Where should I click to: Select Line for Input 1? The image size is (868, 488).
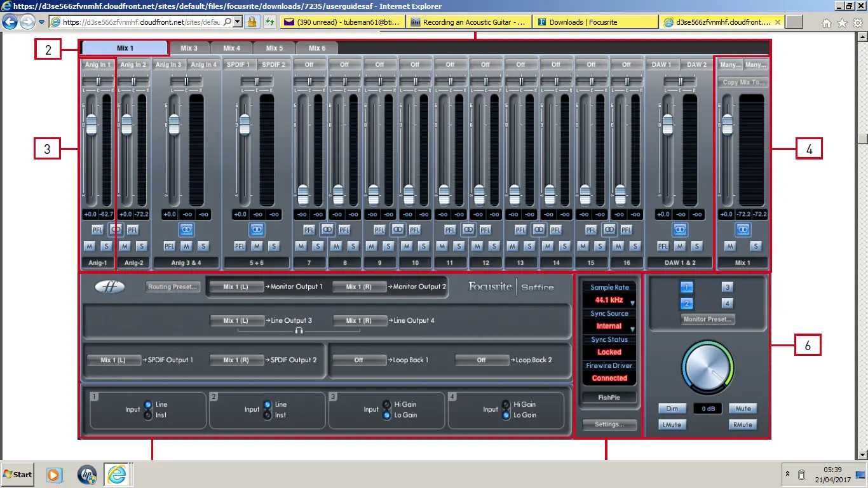pyautogui.click(x=148, y=404)
